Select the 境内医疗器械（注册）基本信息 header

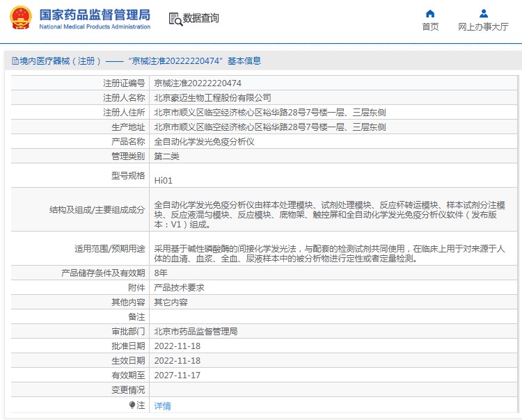point(136,61)
